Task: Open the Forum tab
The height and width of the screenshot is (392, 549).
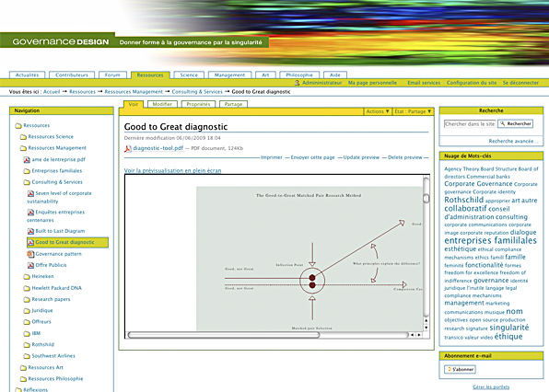Action: 112,75
